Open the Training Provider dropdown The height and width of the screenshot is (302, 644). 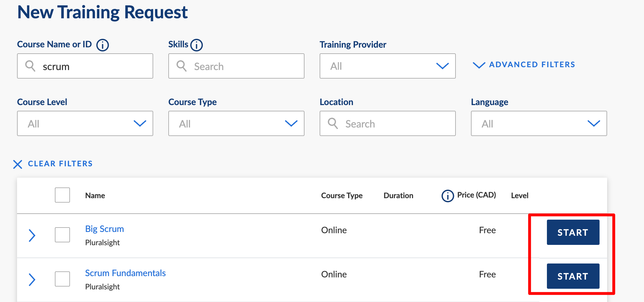pyautogui.click(x=387, y=66)
